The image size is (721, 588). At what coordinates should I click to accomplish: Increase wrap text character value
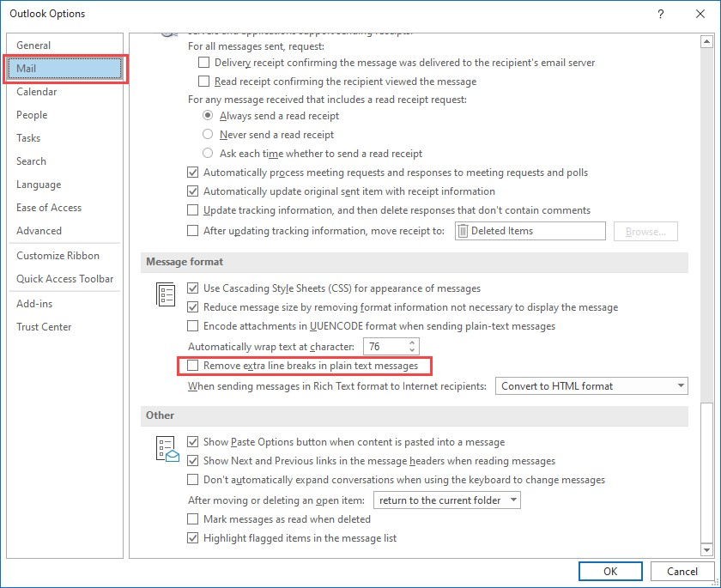412,342
